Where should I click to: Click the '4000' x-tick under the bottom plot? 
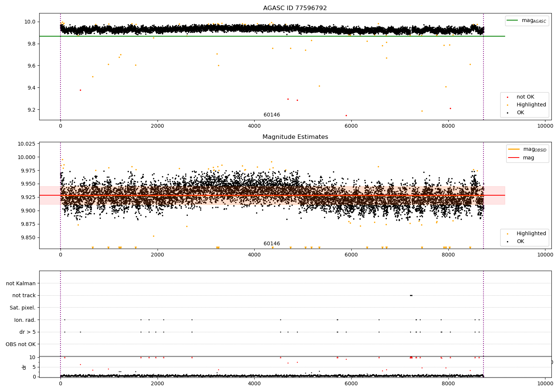click(x=254, y=383)
